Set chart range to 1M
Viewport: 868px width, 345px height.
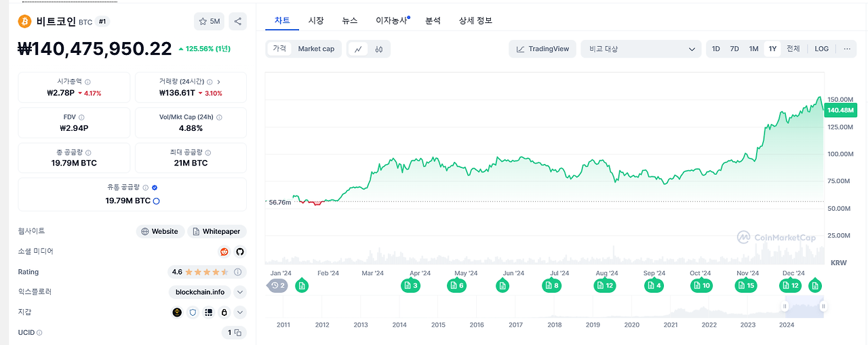tap(753, 49)
